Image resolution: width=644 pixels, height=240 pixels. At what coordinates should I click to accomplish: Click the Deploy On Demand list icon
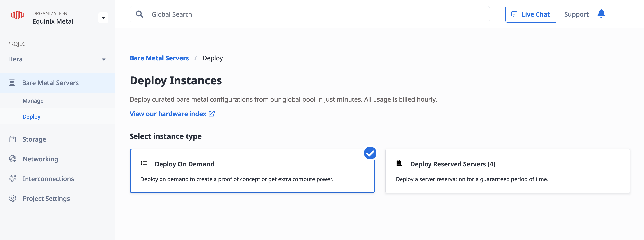point(144,163)
